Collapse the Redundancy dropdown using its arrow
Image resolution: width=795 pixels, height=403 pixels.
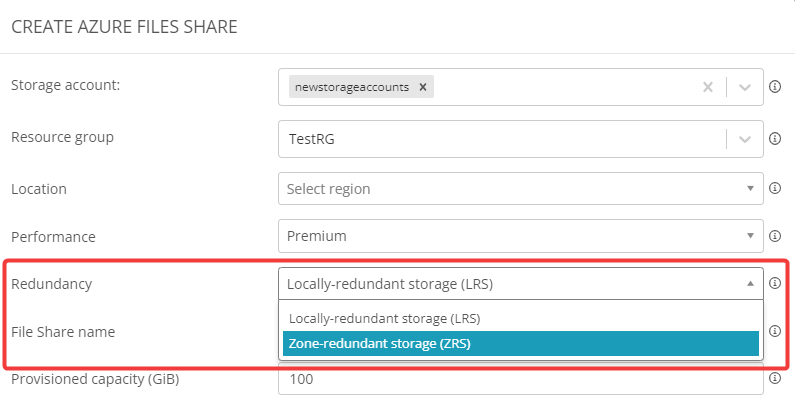coord(750,284)
